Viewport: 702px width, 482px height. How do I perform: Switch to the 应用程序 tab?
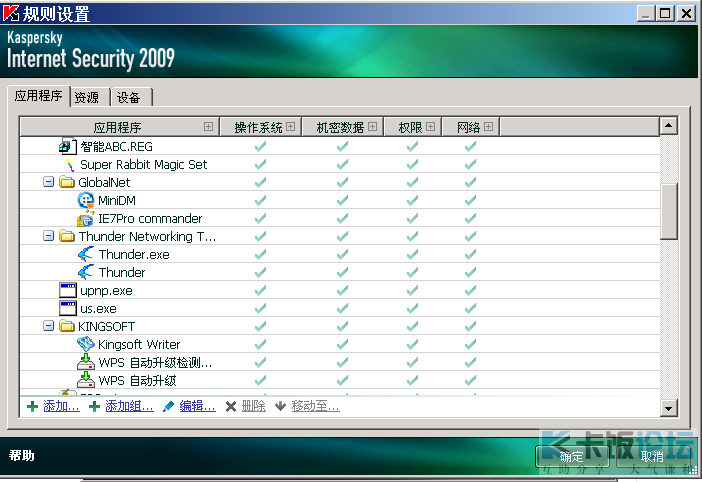pyautogui.click(x=39, y=96)
